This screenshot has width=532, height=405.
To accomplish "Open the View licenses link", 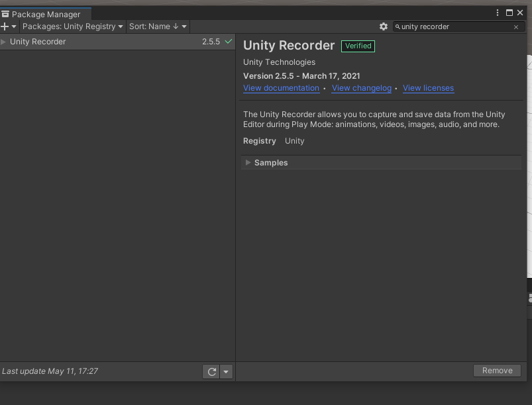I will click(428, 88).
